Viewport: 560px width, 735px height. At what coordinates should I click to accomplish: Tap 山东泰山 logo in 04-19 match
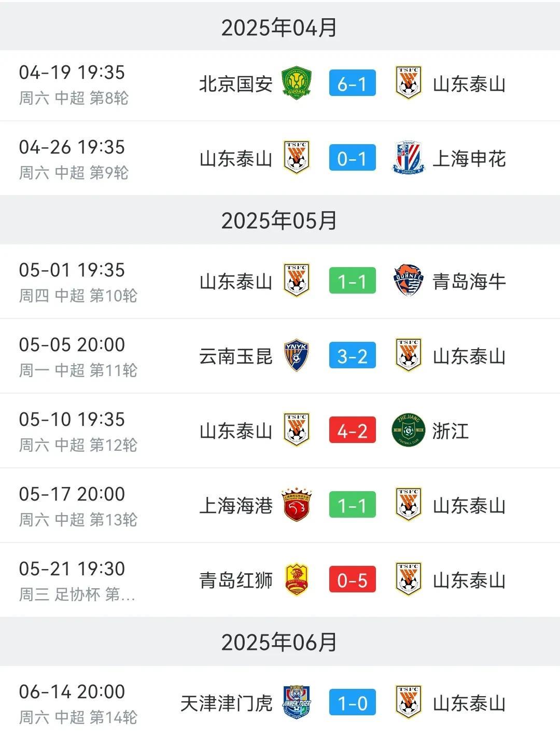click(408, 83)
